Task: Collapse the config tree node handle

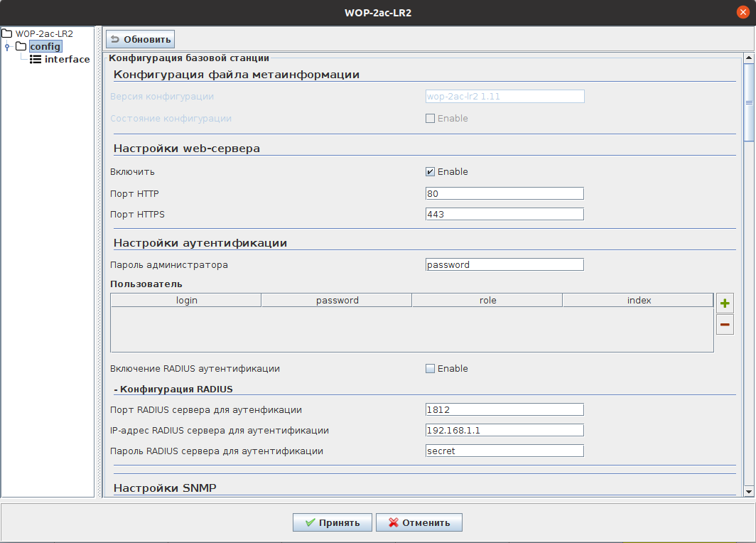Action: [x=7, y=47]
